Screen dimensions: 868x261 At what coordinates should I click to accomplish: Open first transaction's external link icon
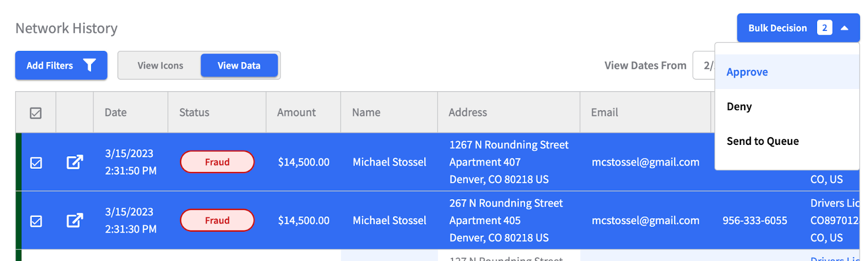75,162
